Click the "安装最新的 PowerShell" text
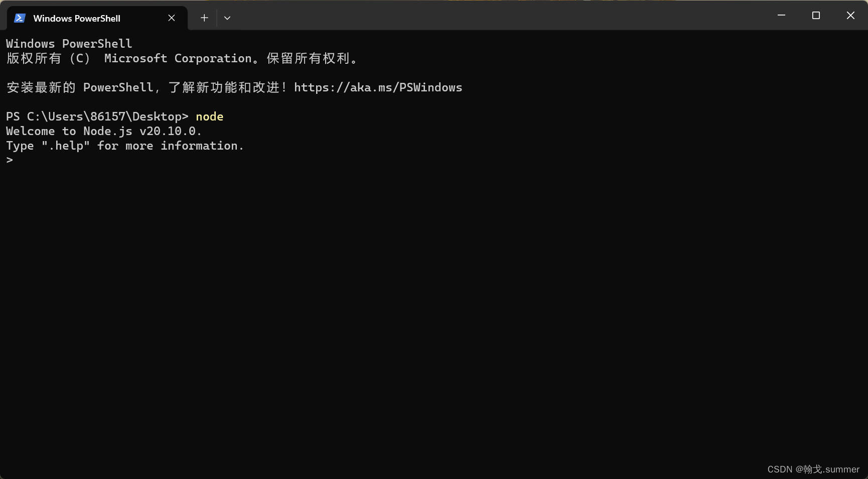868x479 pixels. coord(80,87)
